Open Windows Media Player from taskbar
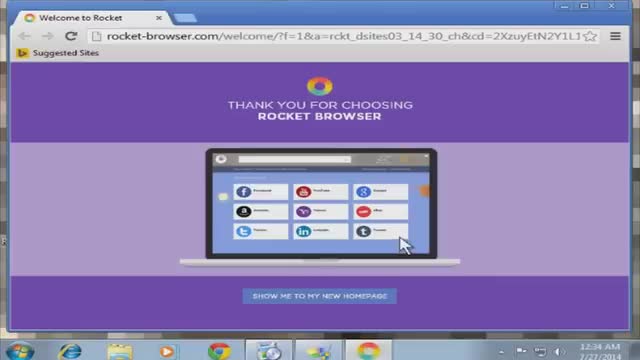 pos(167,351)
